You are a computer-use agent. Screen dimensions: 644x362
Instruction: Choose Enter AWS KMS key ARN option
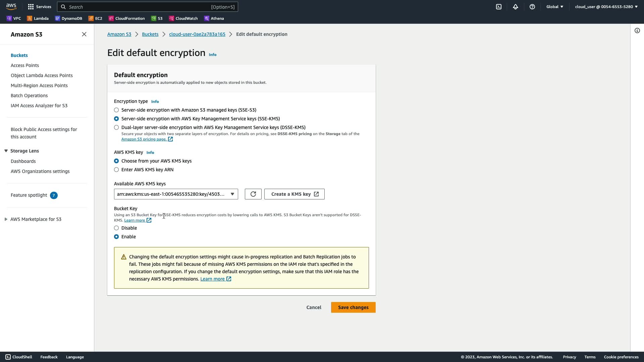116,170
